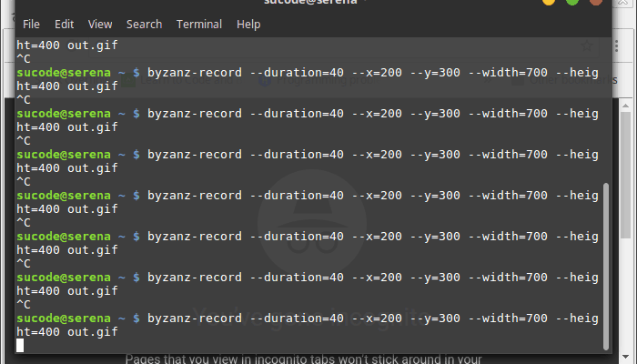Click the last byzanz-record command line
637x364 pixels.
308,318
